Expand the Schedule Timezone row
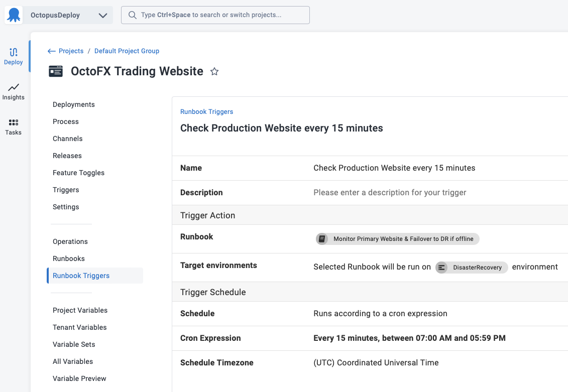Viewport: 568px width, 392px height. 370,363
